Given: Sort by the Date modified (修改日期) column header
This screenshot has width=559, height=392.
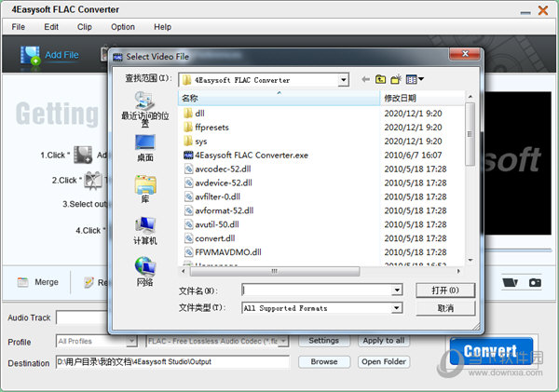Looking at the screenshot, I should pos(422,98).
